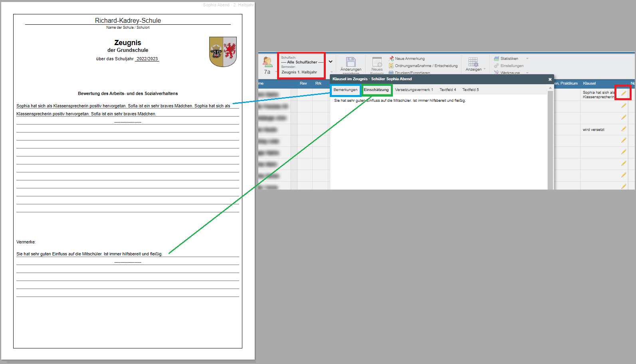Click the class 7a students icon
The width and height of the screenshot is (636, 364).
(x=267, y=62)
